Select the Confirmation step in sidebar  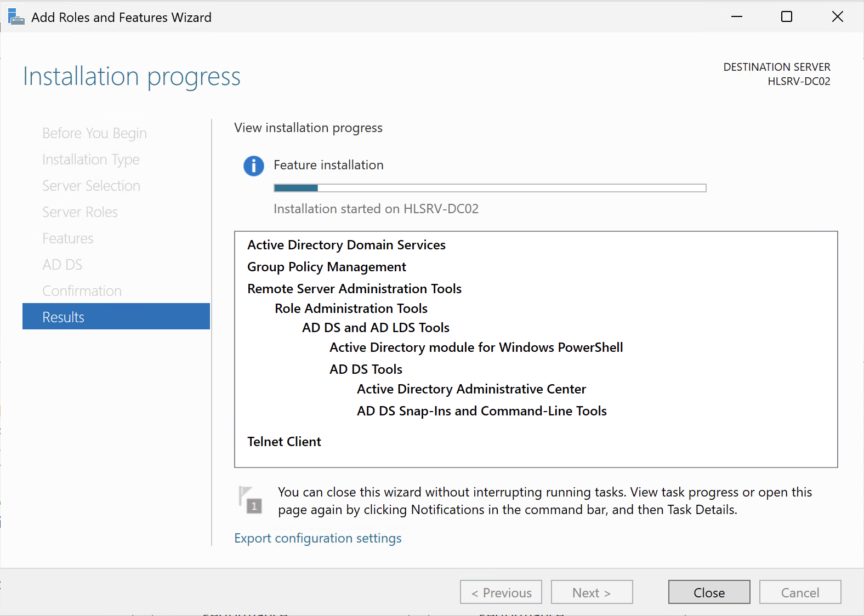coord(82,291)
